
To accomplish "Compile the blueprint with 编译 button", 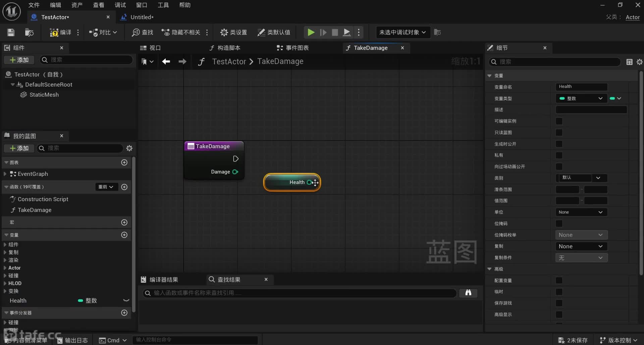I will pos(60,32).
